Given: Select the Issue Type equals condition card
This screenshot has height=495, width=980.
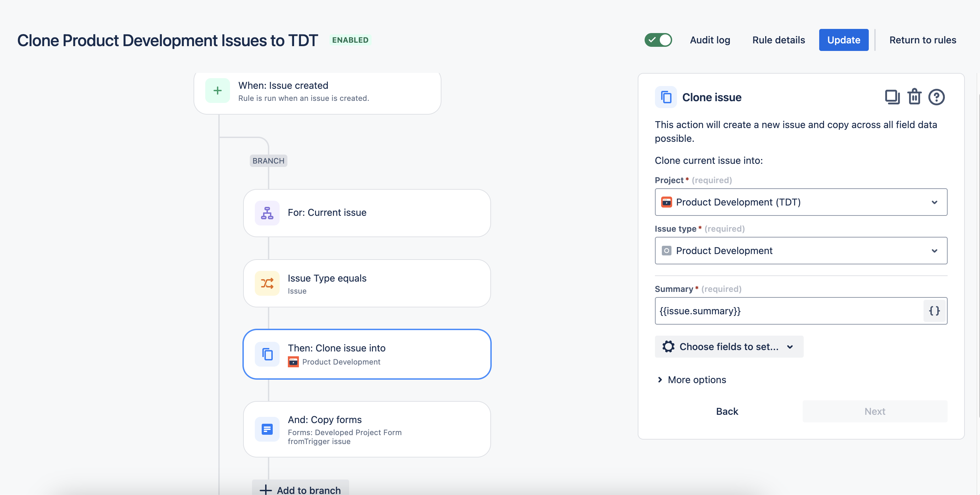Looking at the screenshot, I should tap(367, 283).
